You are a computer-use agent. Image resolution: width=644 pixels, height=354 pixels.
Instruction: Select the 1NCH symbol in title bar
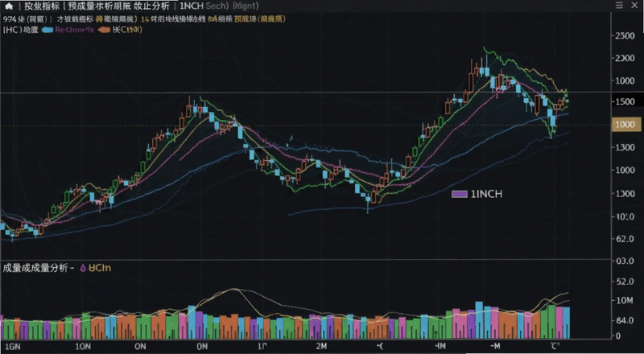pyautogui.click(x=192, y=6)
